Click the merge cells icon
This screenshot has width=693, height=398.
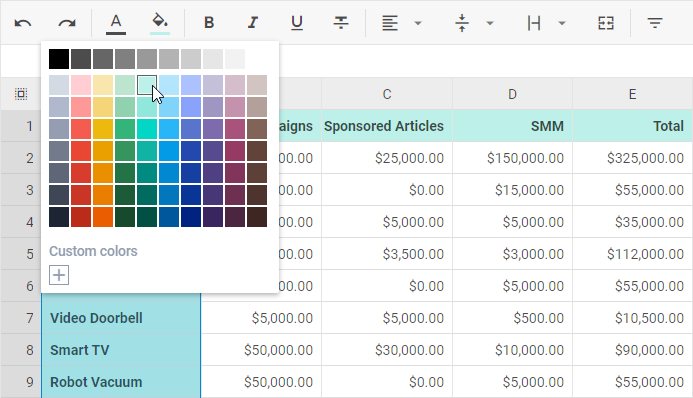click(606, 23)
